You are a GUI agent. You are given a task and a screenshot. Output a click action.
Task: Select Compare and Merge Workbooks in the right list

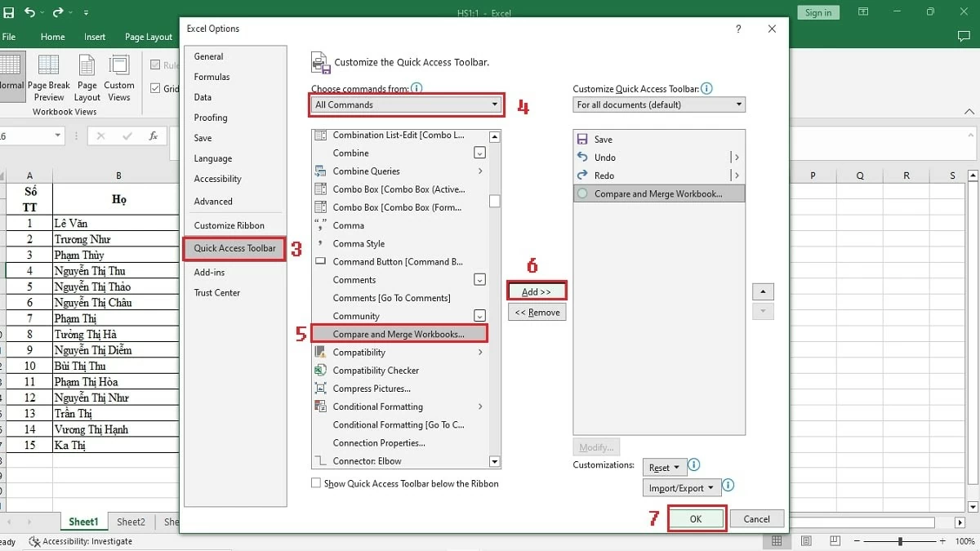click(658, 193)
